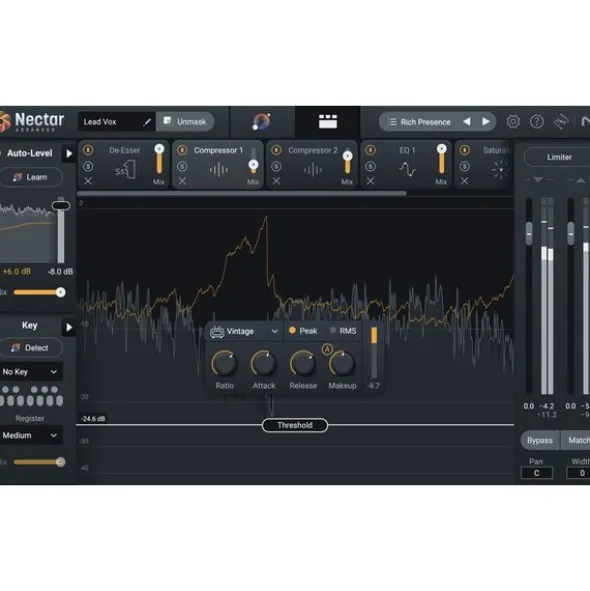Image resolution: width=590 pixels, height=591 pixels.
Task: Remove the De-Esser module with its X
Action: tap(88, 181)
